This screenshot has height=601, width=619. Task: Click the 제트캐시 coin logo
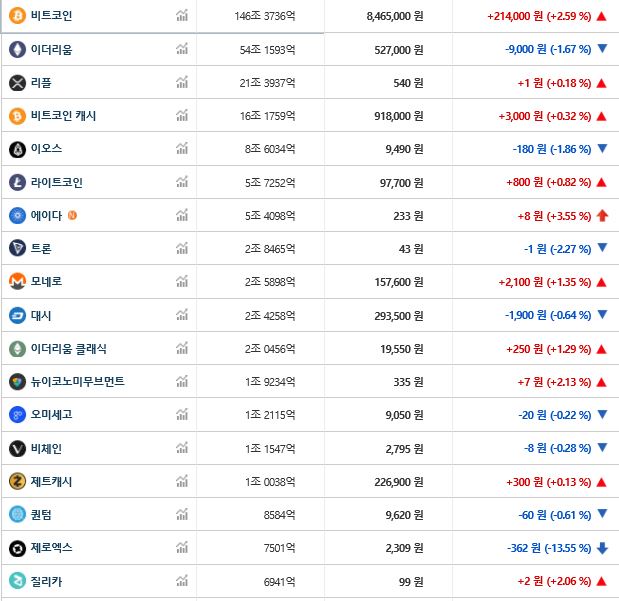17,481
